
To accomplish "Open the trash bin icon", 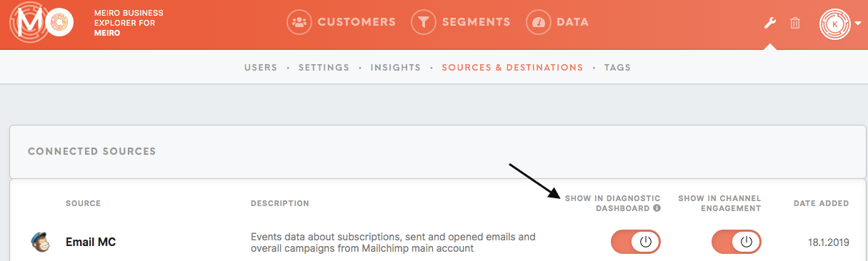I will 795,23.
